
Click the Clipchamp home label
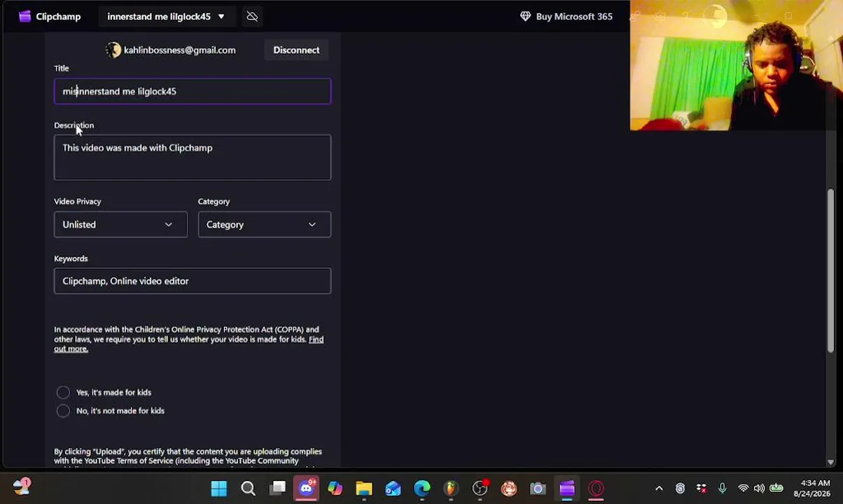point(58,16)
